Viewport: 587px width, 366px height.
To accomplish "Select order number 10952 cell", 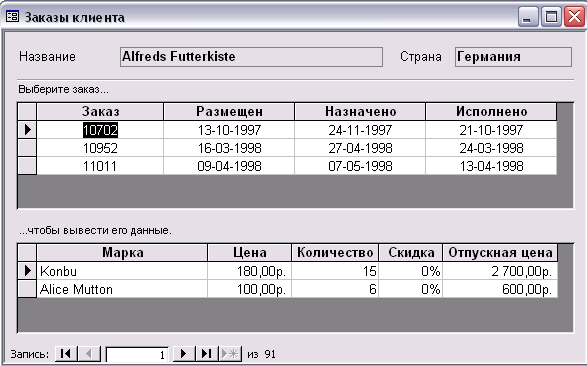I will pyautogui.click(x=100, y=148).
